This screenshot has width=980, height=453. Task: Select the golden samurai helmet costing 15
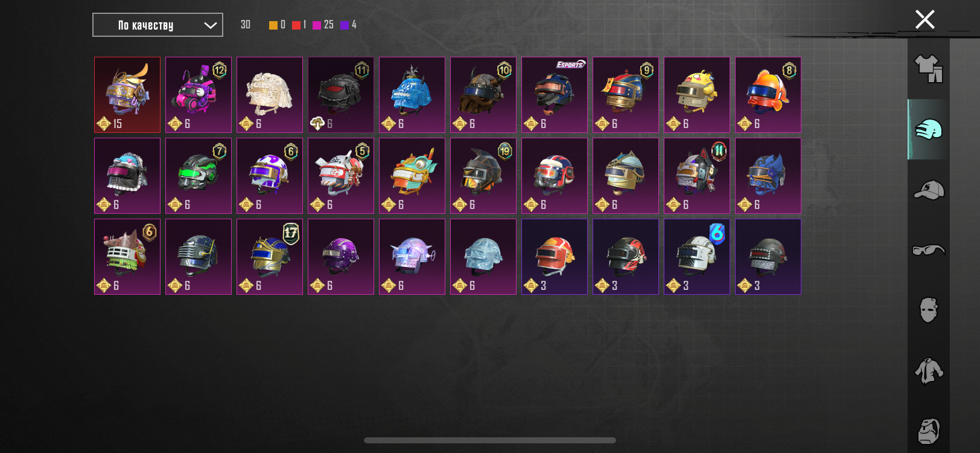(x=127, y=95)
